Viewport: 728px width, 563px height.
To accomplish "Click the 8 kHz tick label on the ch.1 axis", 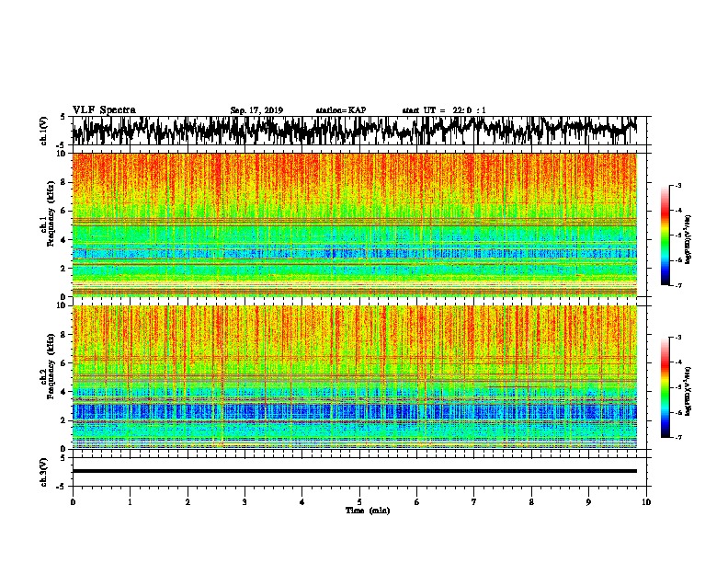I will (64, 182).
